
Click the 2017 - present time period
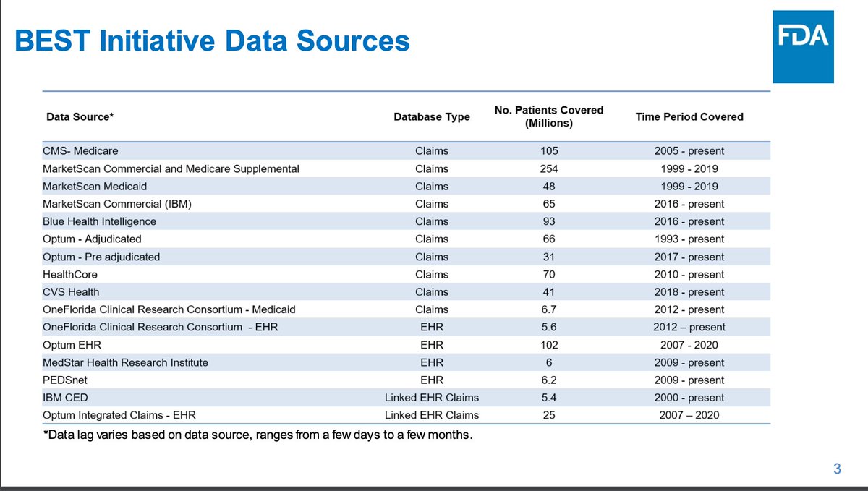(689, 257)
